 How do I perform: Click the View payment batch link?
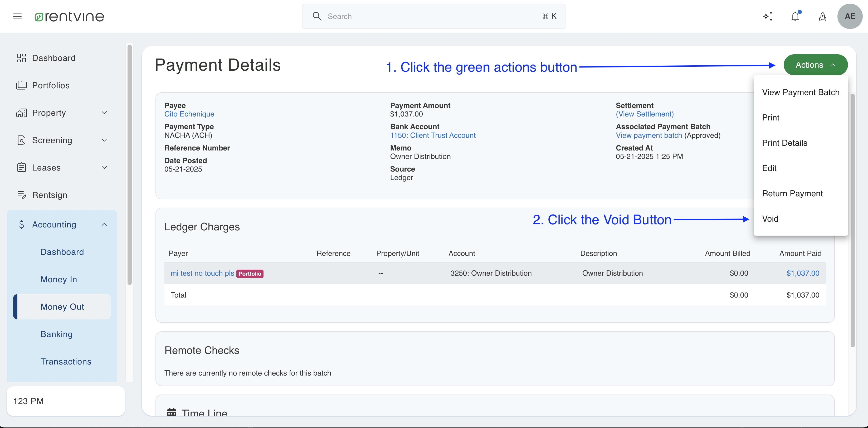pos(649,135)
